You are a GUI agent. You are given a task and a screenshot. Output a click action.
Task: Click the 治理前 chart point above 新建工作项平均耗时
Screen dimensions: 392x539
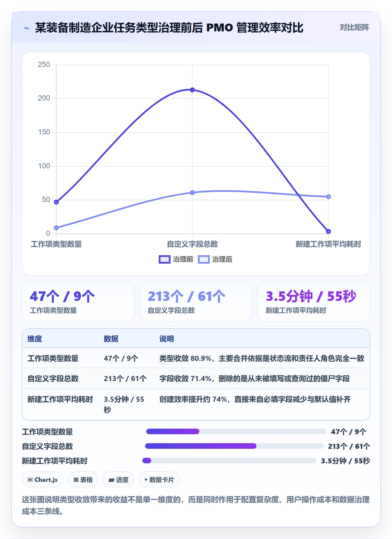tap(328, 231)
